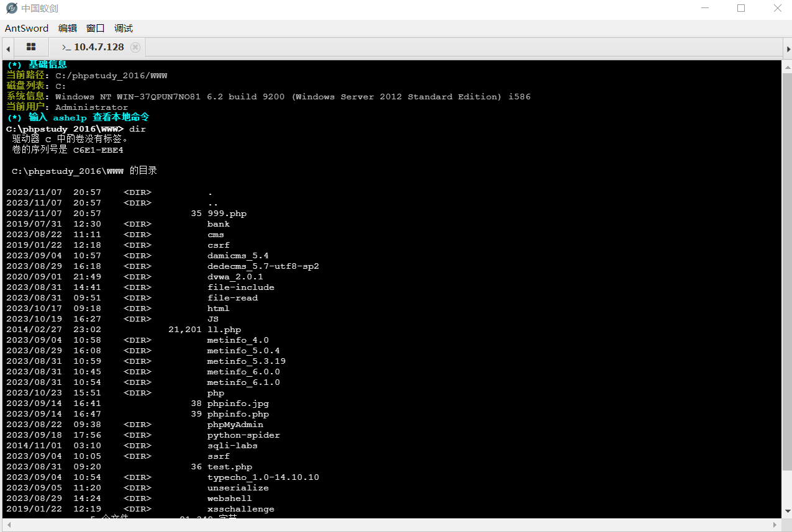Click the tab bar right arrow
This screenshot has height=532, width=792.
coord(788,48)
